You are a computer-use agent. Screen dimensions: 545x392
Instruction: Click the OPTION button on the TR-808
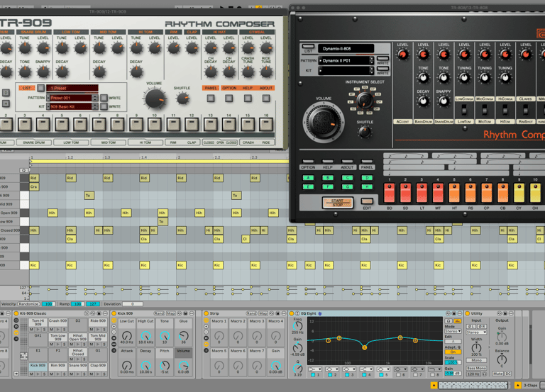308,161
